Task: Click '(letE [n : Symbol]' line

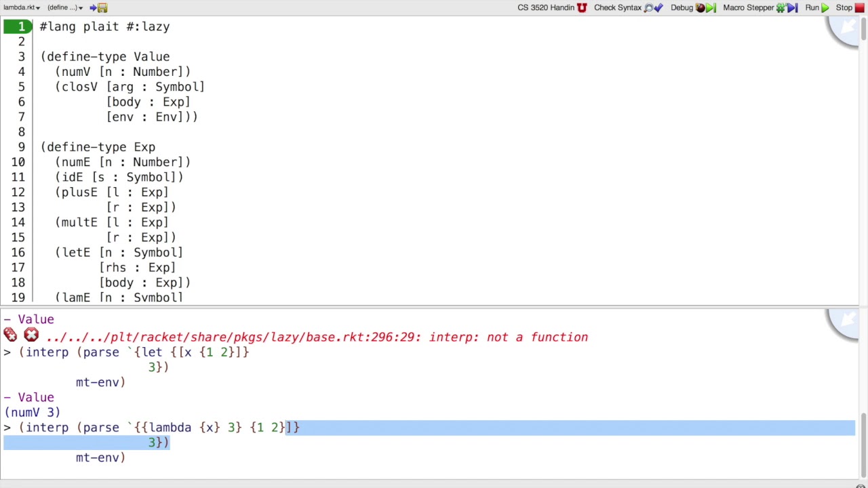Action: 119,252
